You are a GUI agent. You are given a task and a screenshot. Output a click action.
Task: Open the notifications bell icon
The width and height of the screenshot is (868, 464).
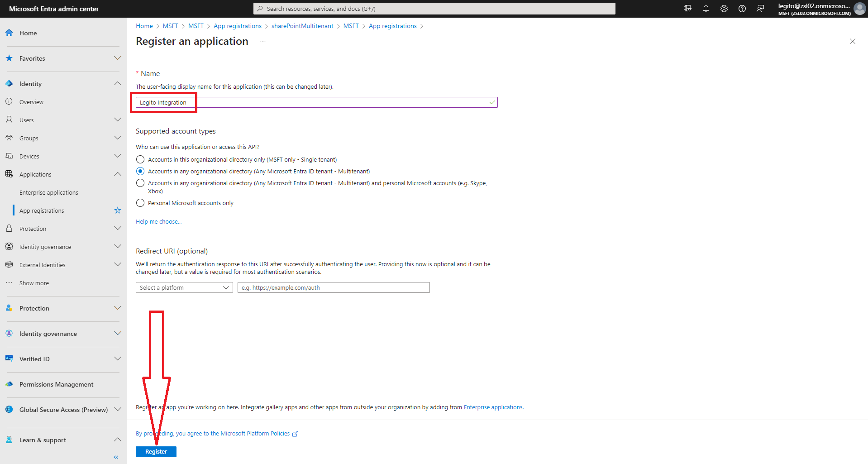(706, 9)
